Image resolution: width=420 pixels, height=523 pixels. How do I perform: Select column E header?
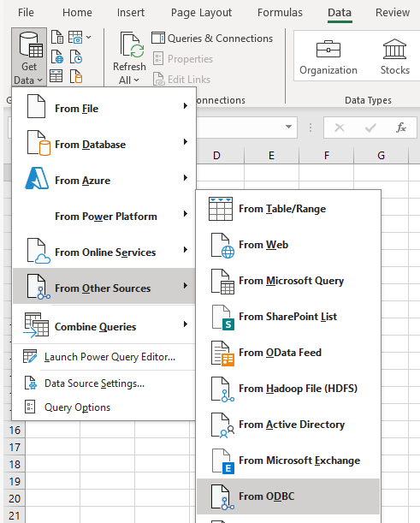(x=271, y=156)
